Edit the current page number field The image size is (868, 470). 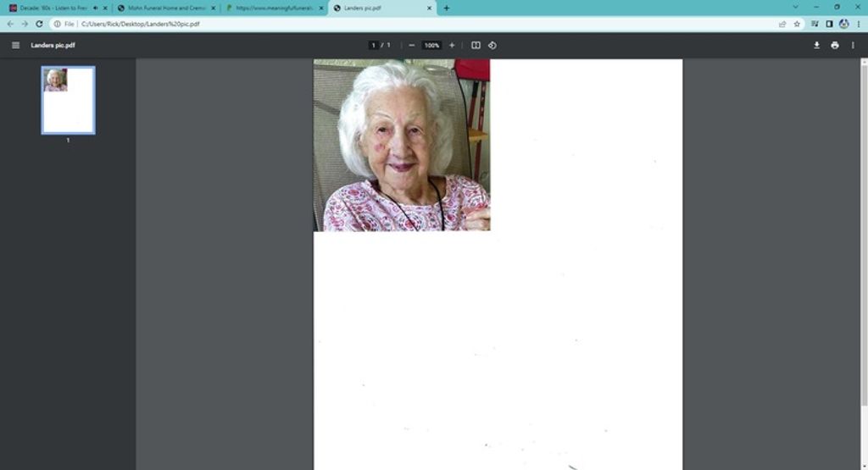374,46
